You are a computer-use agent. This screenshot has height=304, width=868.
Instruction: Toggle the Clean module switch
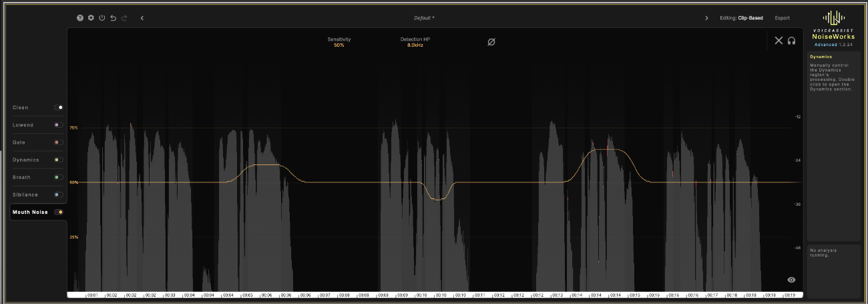(59, 108)
